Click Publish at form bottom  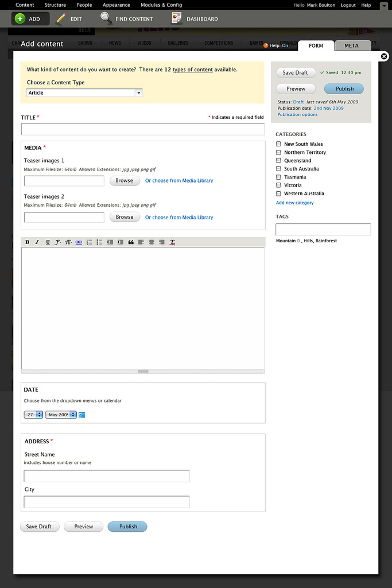click(127, 527)
